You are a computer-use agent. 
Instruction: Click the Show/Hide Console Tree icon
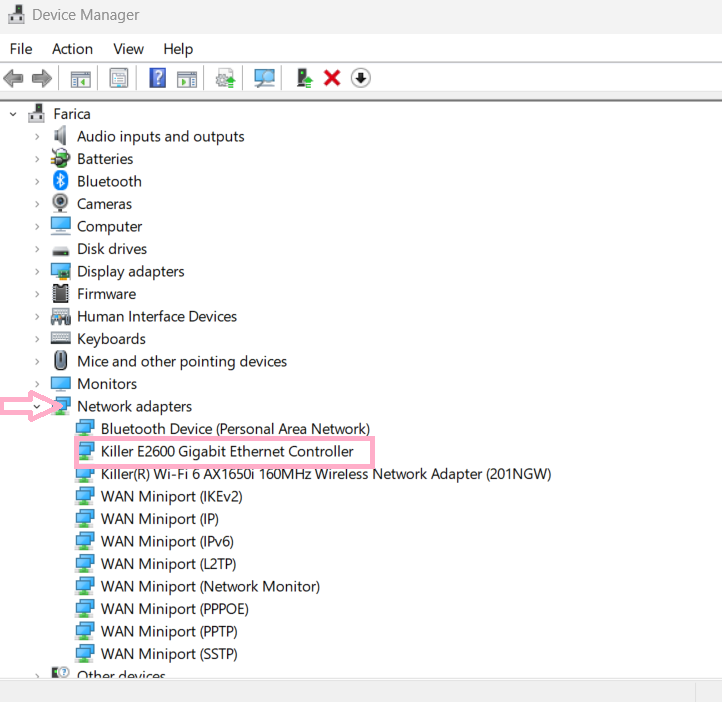click(x=80, y=78)
